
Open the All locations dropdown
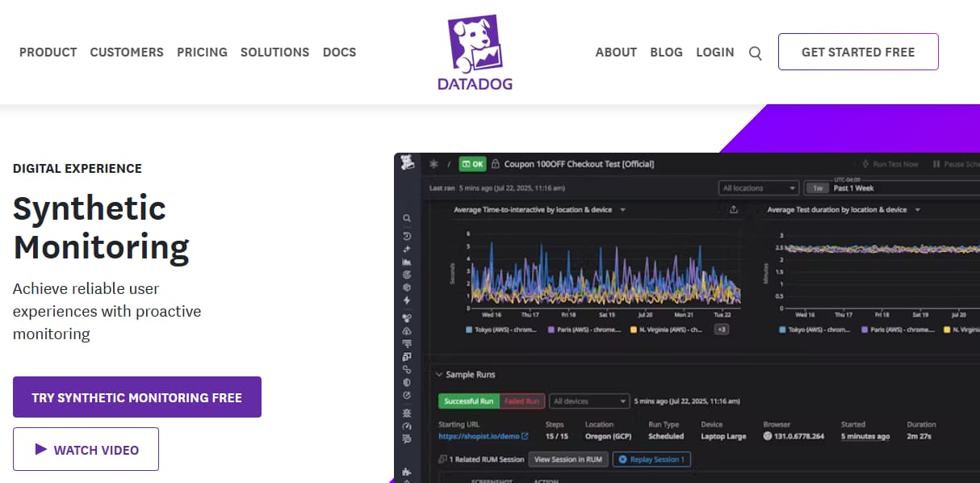pyautogui.click(x=757, y=187)
